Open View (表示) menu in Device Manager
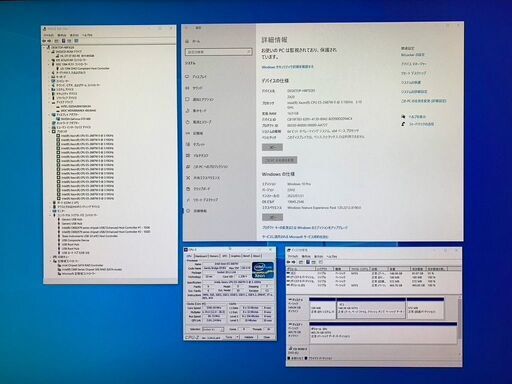Image resolution: width=512 pixels, height=384 pixels. [74, 35]
